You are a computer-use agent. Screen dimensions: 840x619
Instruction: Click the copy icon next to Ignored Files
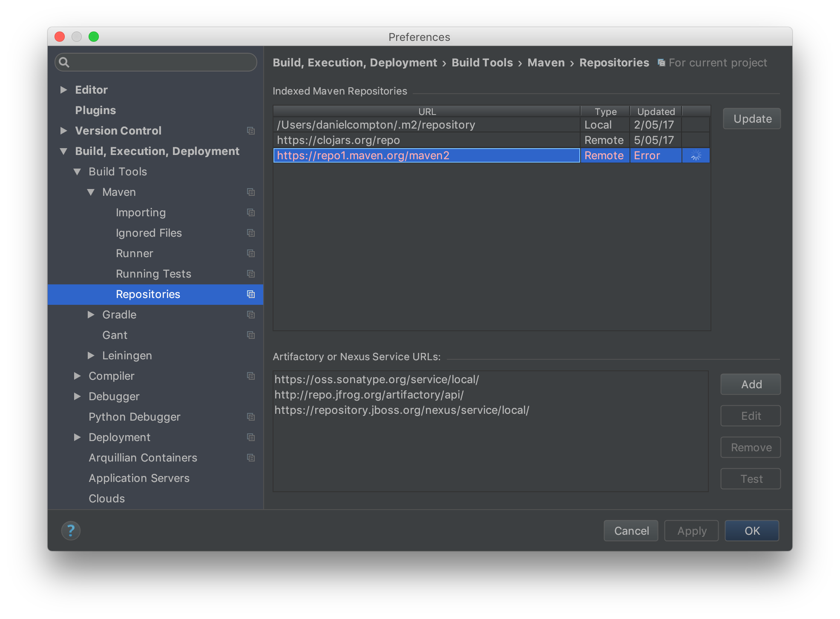(x=251, y=232)
